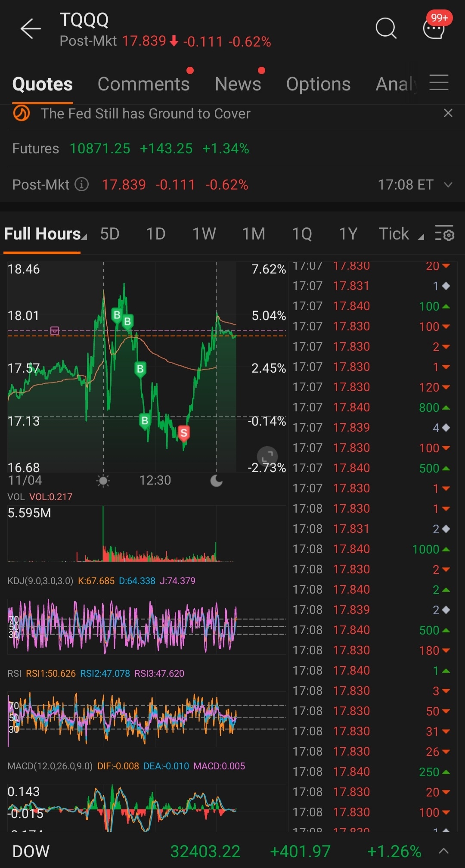Expand the chart to fullscreen
Viewport: 465px width, 868px height.
[267, 457]
